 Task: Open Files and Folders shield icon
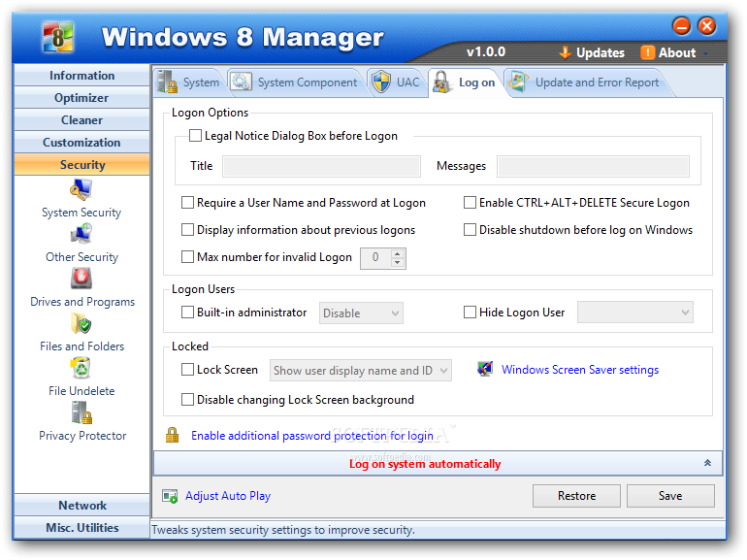(81, 323)
